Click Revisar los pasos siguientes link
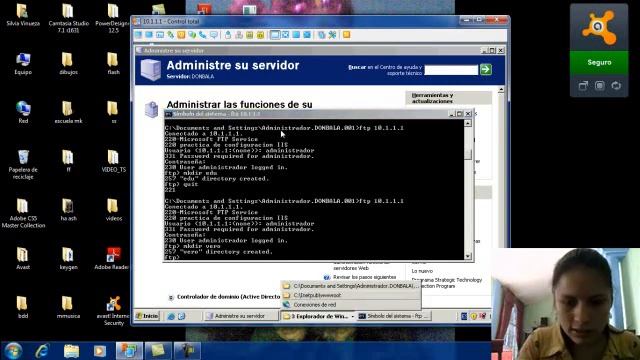The image size is (640, 360). pyautogui.click(x=364, y=277)
